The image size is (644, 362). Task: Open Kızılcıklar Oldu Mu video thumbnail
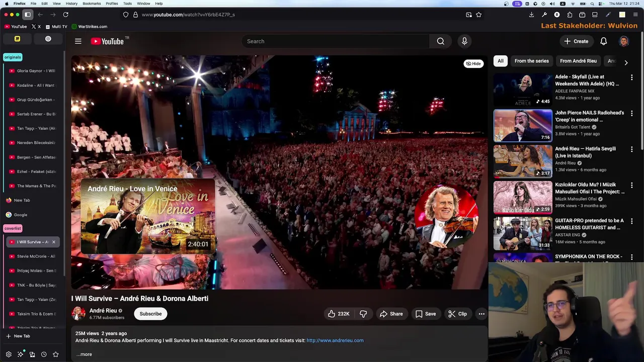pos(523,197)
